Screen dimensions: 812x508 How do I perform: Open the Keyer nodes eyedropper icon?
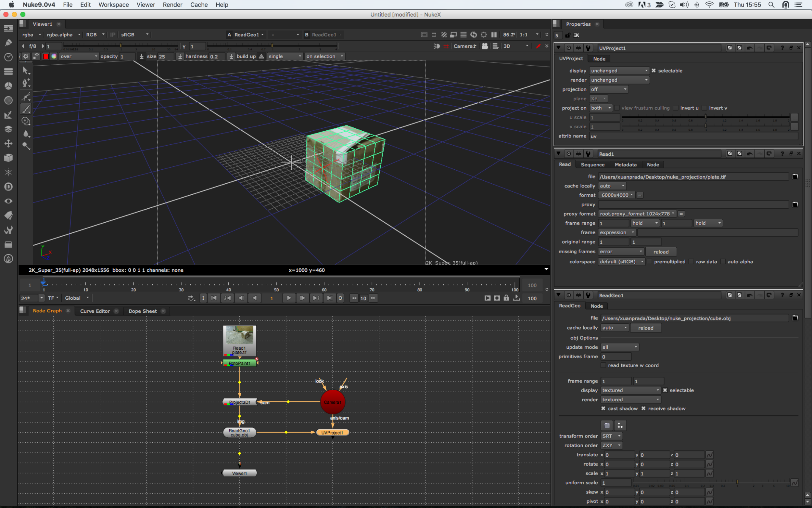point(8,115)
